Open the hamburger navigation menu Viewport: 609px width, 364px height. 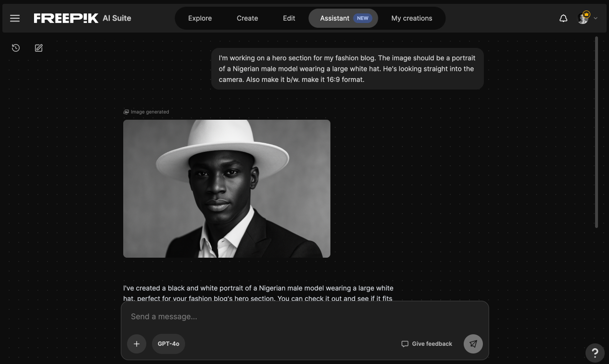pos(14,18)
